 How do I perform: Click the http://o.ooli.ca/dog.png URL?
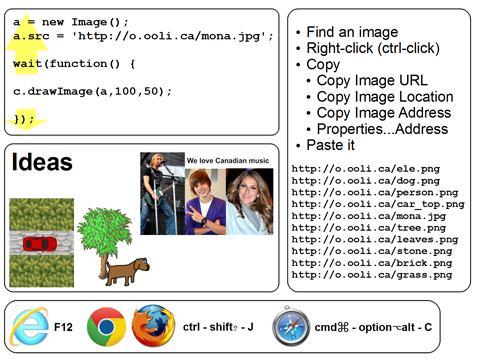366,181
